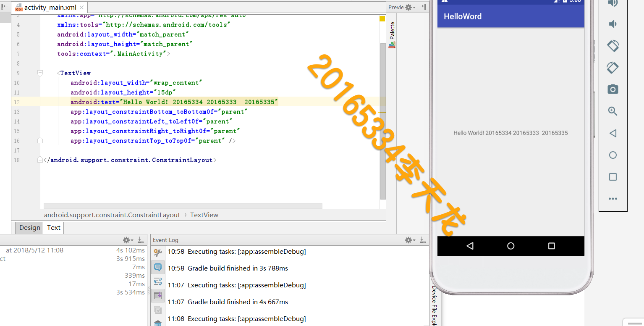Open the Palette side tab
The width and height of the screenshot is (644, 326).
tap(392, 35)
